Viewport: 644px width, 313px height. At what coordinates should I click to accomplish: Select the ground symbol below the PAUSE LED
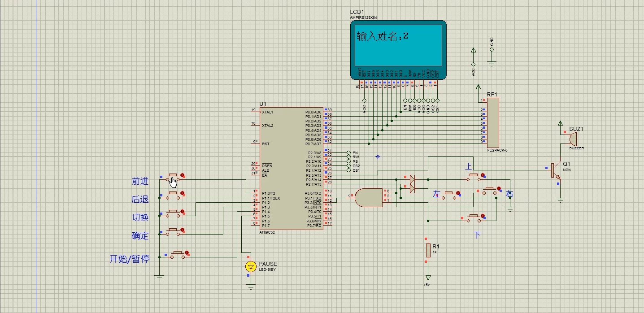pyautogui.click(x=251, y=287)
